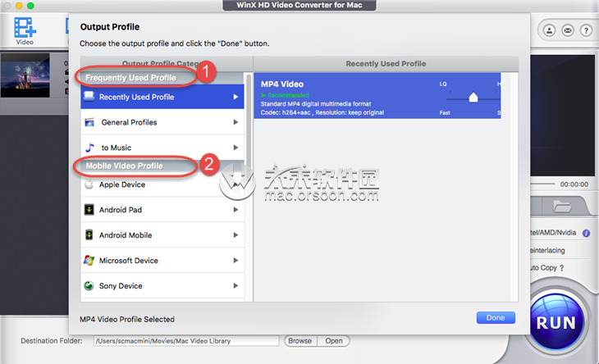The image size is (599, 364).
Task: Select the to Music note icon
Action: [89, 148]
